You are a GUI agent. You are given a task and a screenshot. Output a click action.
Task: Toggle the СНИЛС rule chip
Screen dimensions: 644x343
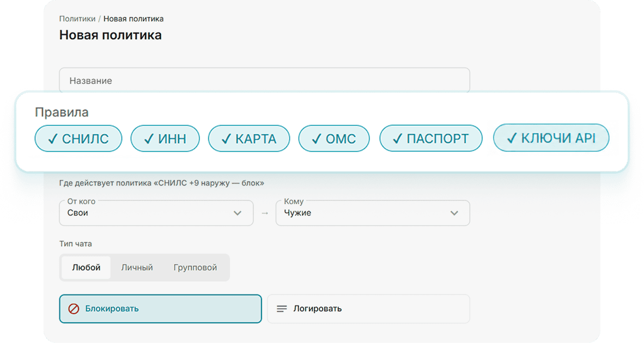pyautogui.click(x=78, y=139)
